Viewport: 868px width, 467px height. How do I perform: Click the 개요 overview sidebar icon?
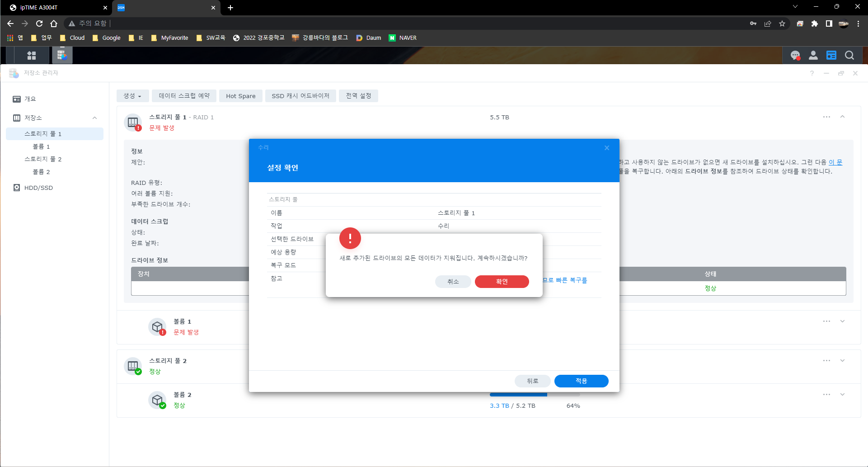[x=17, y=99]
